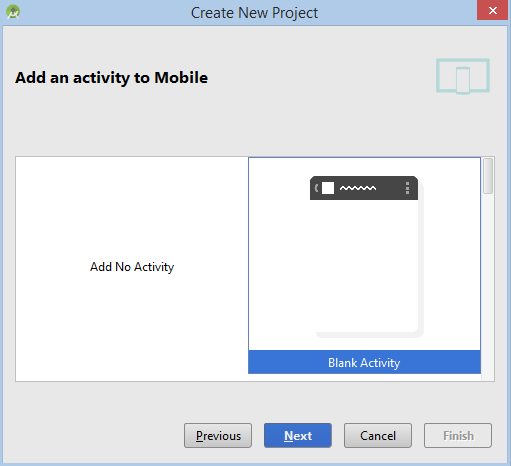Click the back caret in preview action bar
511x466 pixels.
(x=317, y=188)
